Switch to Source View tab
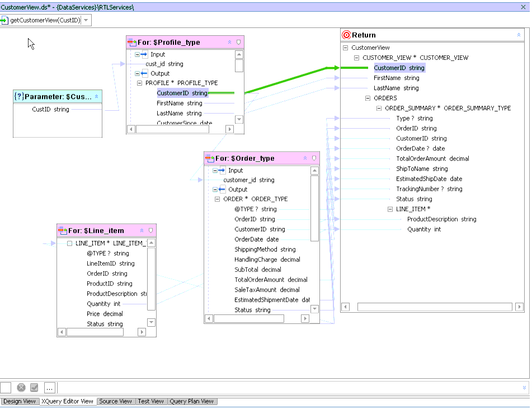This screenshot has height=409, width=532. tap(115, 402)
